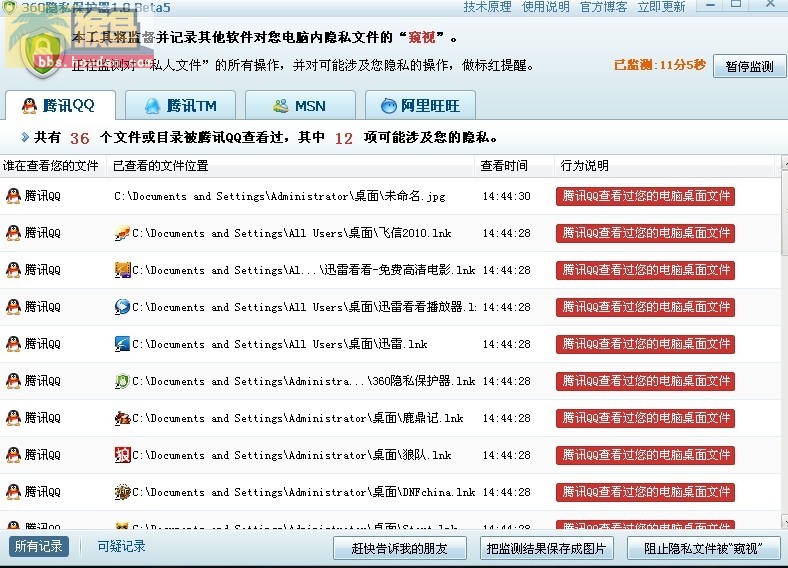Screen dimensions: 788x568
Task: Click the red label in the 鹿鼎记.lnk row
Action: pyautogui.click(x=645, y=418)
